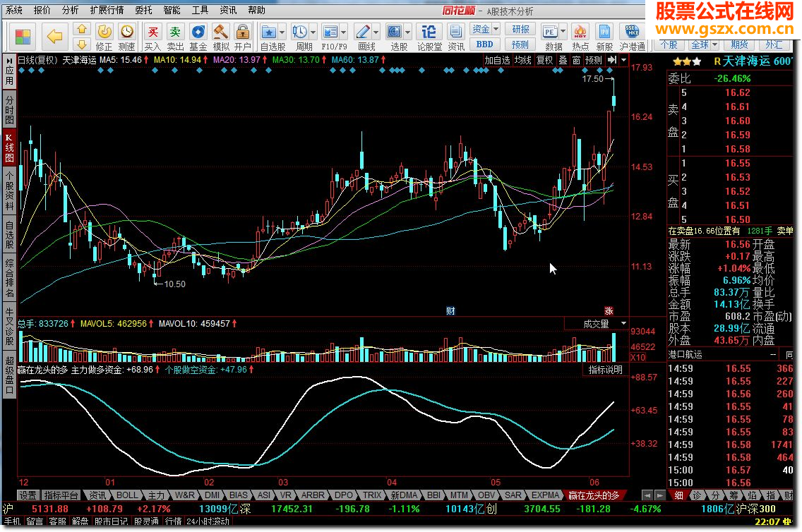Viewport: 802px width, 532px height.
Task: Expand the 自选股 dropdown arrow
Action: (282, 32)
